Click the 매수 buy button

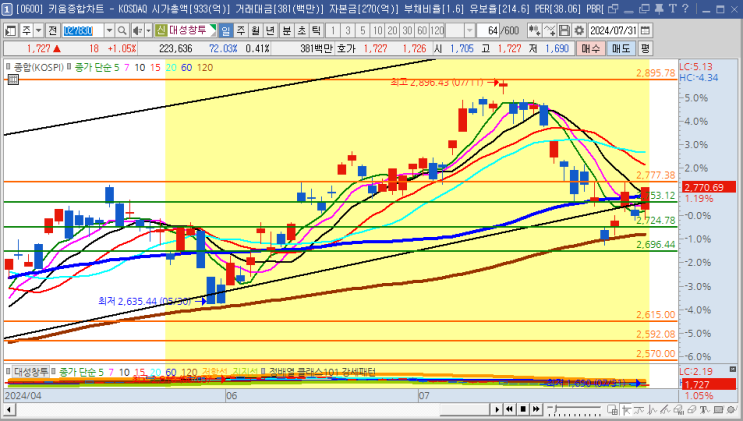click(x=590, y=48)
